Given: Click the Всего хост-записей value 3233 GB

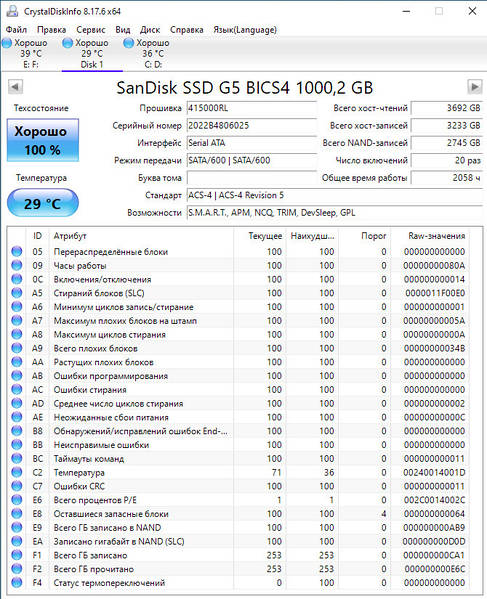Looking at the screenshot, I should (447, 126).
